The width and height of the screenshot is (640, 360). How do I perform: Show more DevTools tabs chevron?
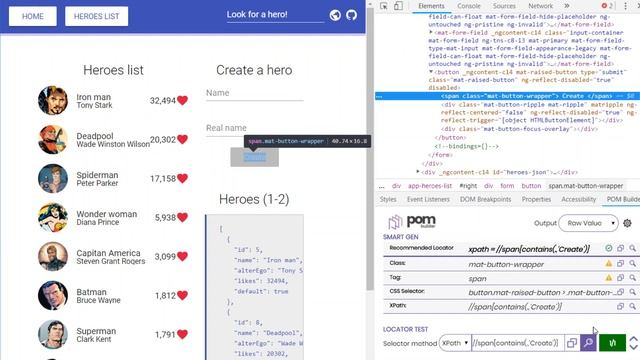(x=567, y=6)
